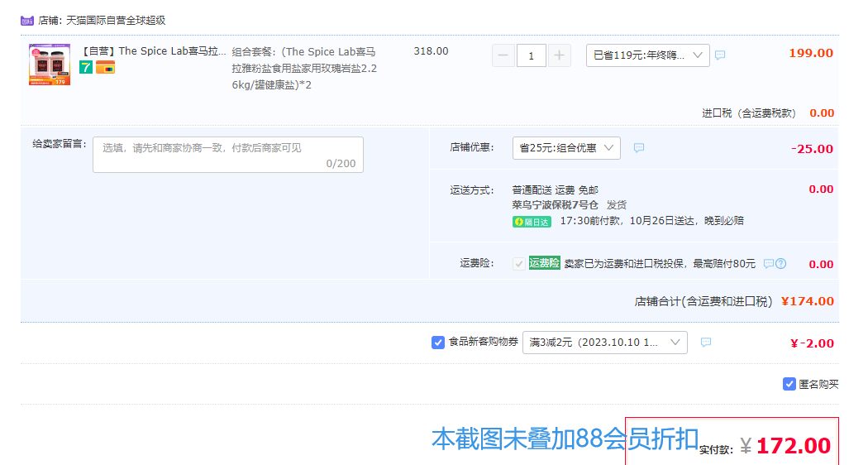Open product title The Spice Lab喜马拉
Viewport: 868px width, 465px height.
(x=155, y=51)
